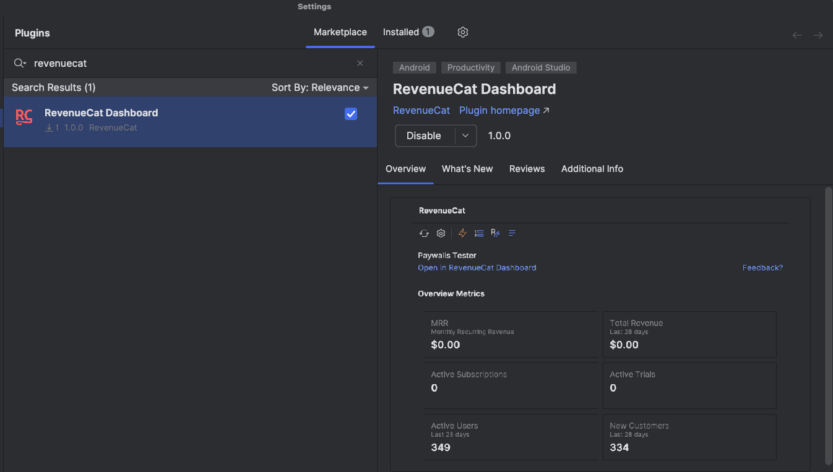Viewport: 833px width, 472px height.
Task: Click the forward navigation arrow
Action: (x=818, y=35)
